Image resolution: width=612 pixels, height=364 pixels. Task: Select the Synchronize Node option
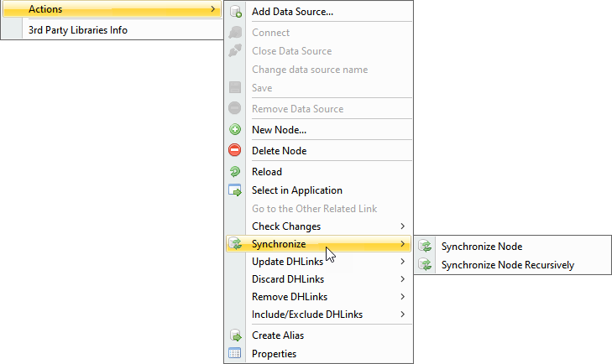(481, 247)
